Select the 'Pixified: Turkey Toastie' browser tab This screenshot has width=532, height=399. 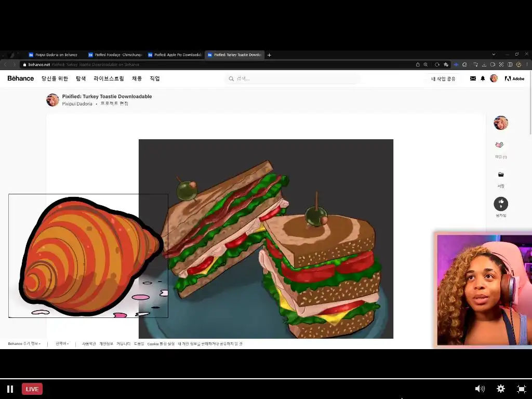(235, 55)
